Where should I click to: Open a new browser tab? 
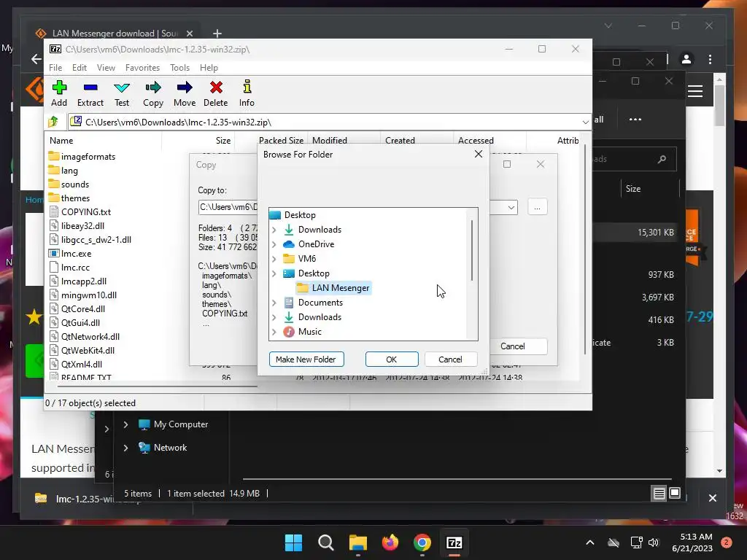(x=217, y=34)
